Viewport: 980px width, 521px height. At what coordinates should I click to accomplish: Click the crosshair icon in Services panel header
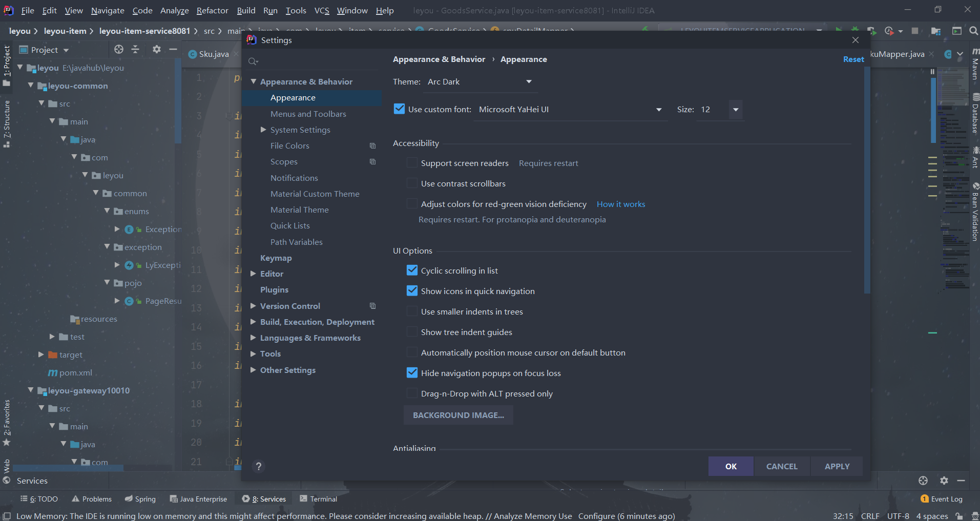pos(923,481)
